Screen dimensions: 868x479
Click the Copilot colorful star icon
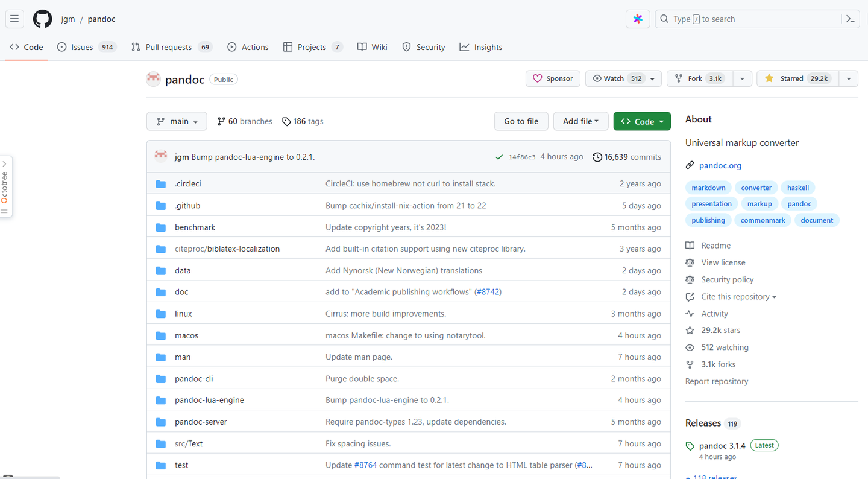click(638, 19)
